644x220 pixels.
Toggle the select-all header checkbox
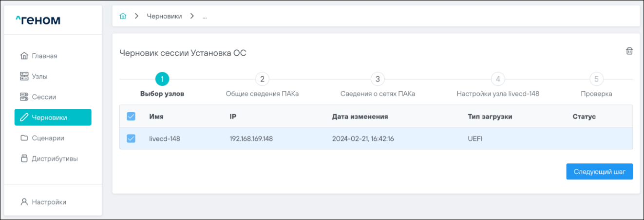click(131, 117)
